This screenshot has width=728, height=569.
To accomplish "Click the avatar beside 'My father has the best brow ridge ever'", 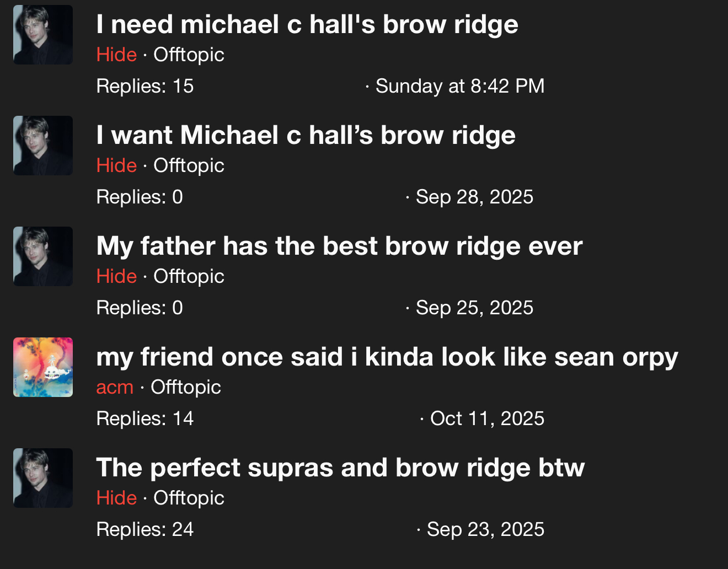I will [x=43, y=256].
